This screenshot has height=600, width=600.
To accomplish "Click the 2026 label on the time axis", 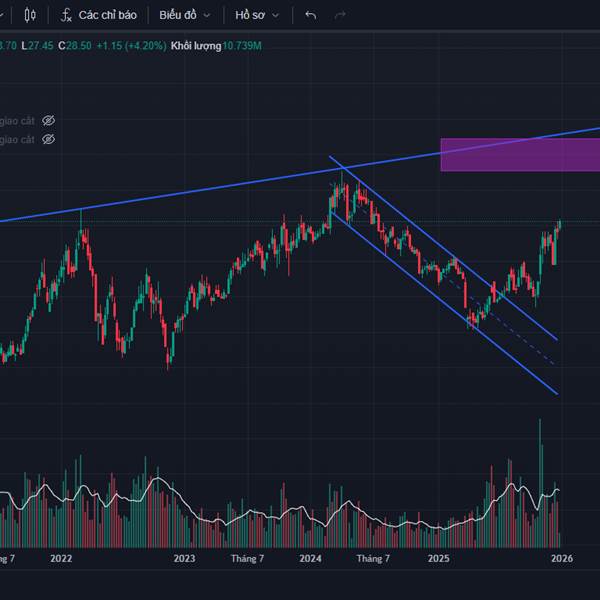I will point(562,557).
